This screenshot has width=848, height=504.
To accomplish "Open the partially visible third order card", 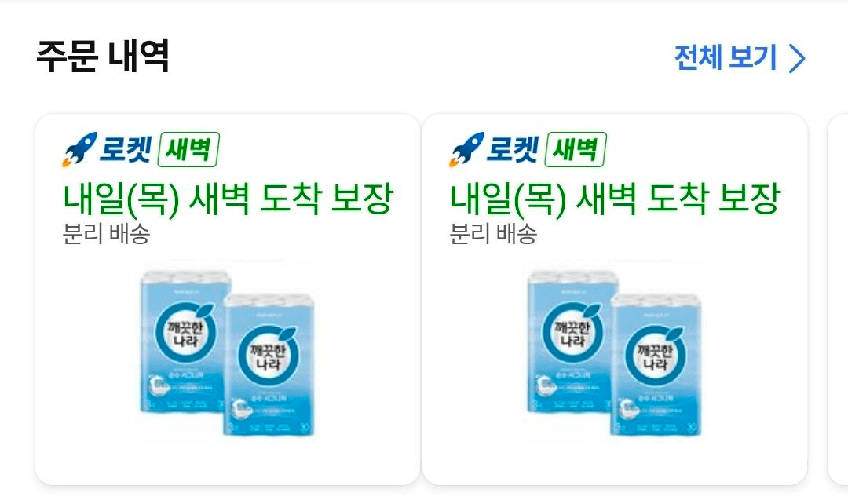I will tap(838, 299).
